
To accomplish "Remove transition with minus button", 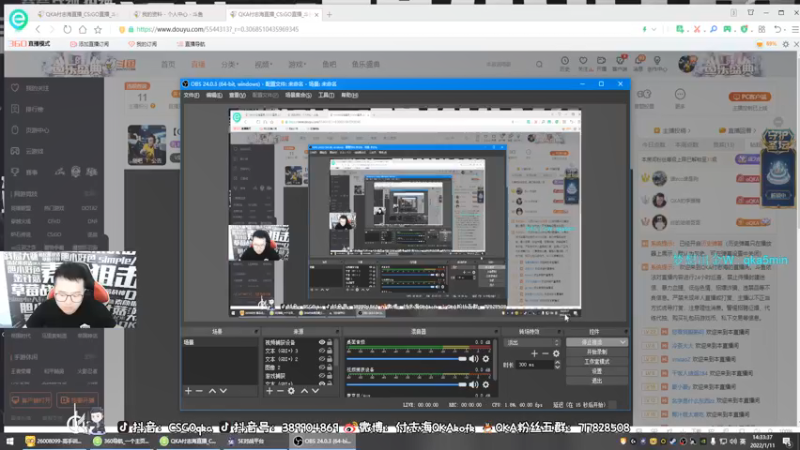I will 545,353.
